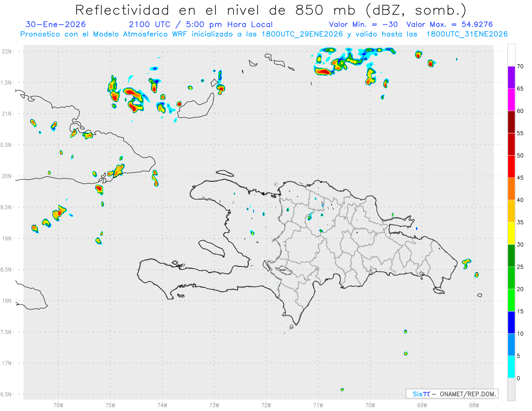Select the '75W' longitude label

(x=110, y=405)
